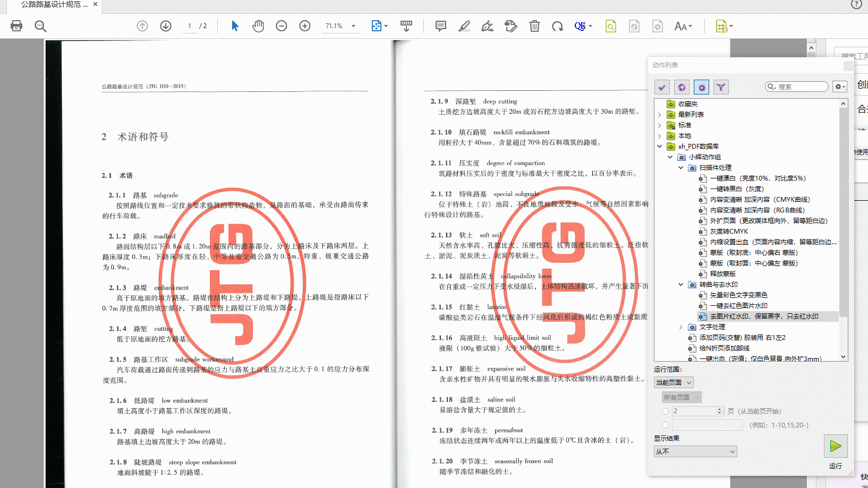The width and height of the screenshot is (868, 488).
Task: Open the Find text magnifier tool
Action: point(40,25)
